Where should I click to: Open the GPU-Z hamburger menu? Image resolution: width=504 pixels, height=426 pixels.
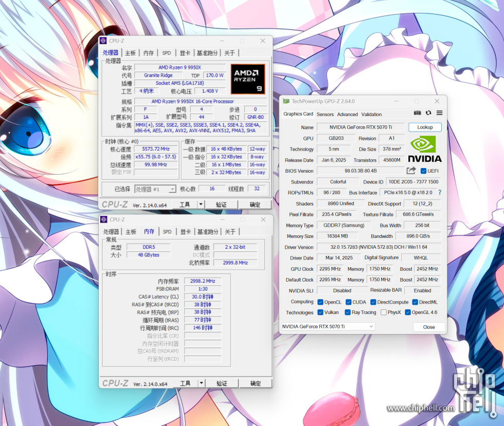tap(439, 113)
